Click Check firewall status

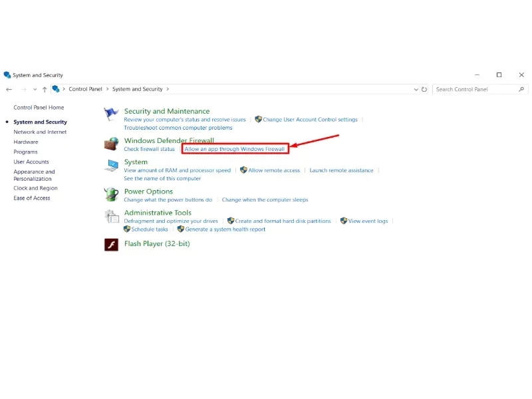(149, 149)
